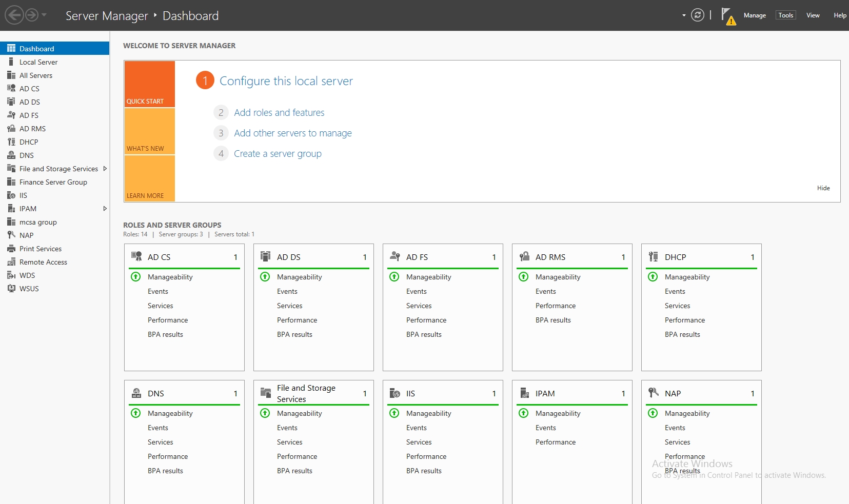Click the NAP tile icon
The height and width of the screenshot is (504, 849).
tap(653, 393)
